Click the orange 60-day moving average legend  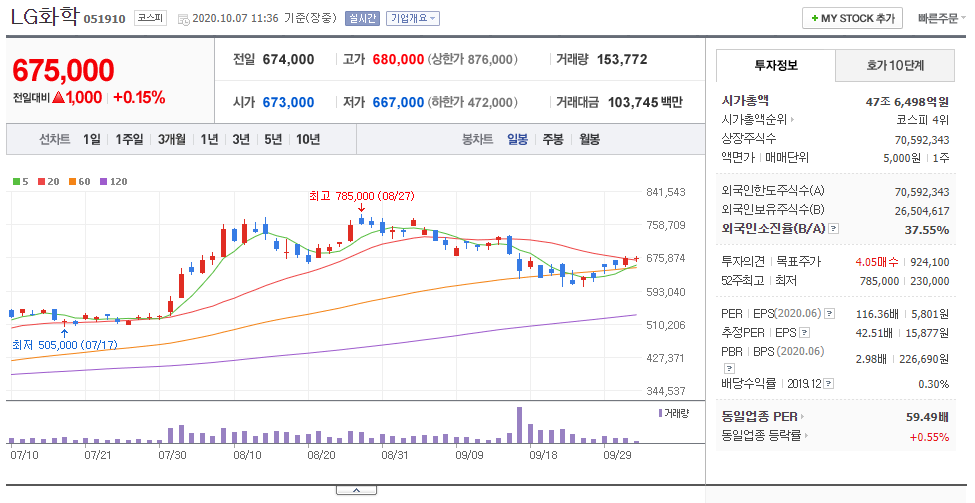(80, 182)
